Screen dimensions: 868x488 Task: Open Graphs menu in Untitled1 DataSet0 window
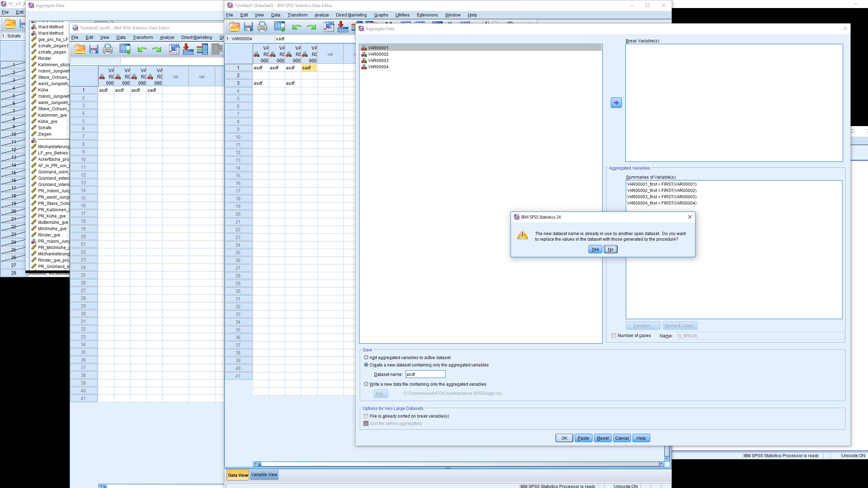381,15
